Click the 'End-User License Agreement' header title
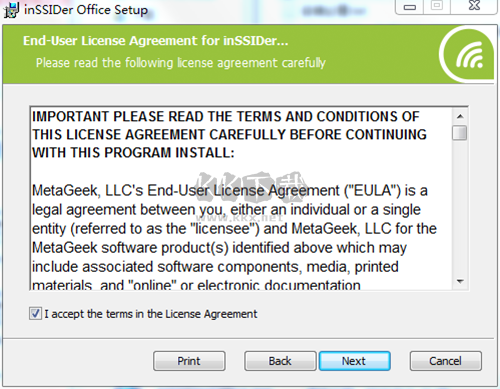The height and width of the screenshot is (389, 500). point(155,41)
